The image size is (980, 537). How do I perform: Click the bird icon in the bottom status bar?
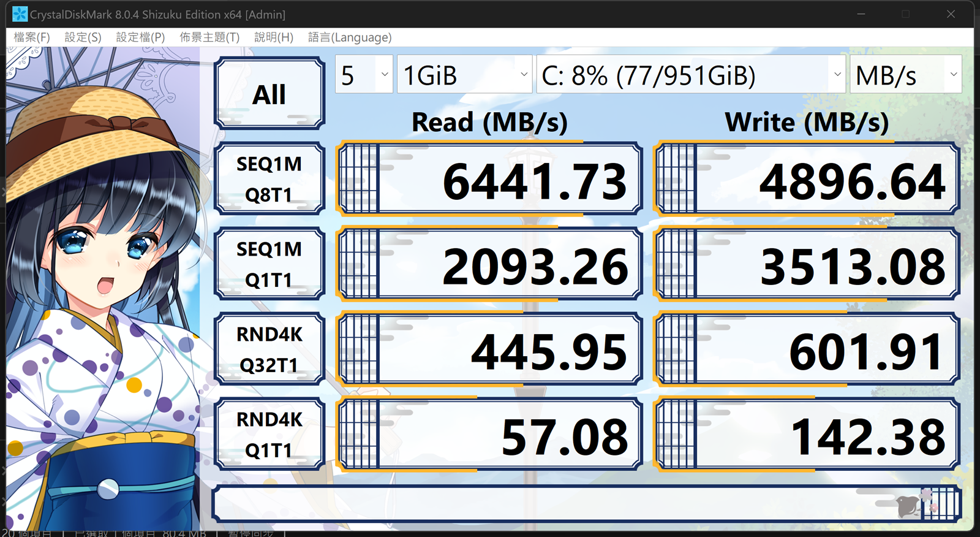[907, 506]
